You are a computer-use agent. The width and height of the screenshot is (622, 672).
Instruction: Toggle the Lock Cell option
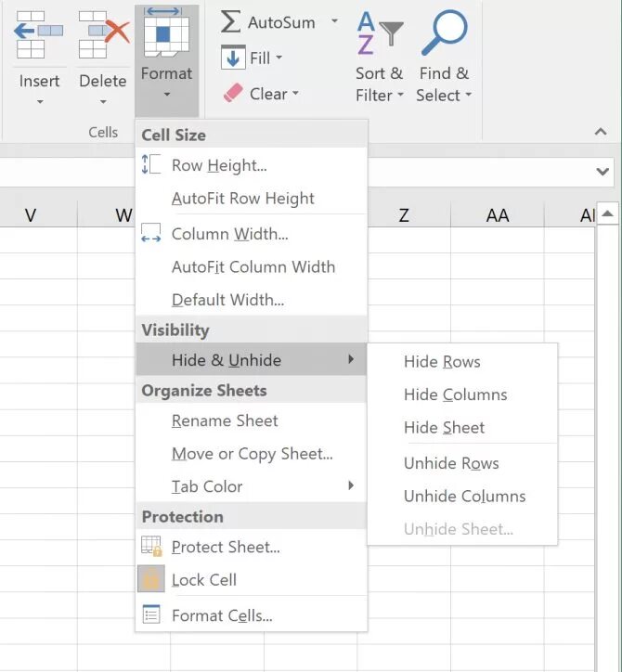[204, 580]
